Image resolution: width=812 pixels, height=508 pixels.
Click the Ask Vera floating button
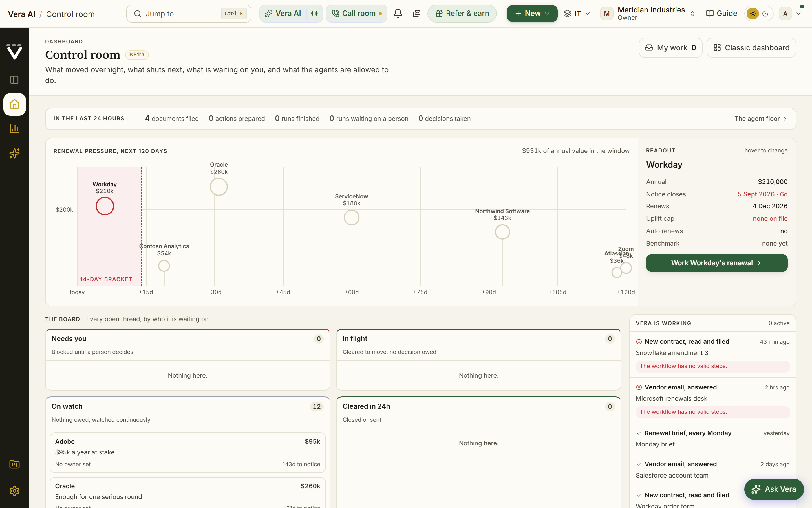774,489
